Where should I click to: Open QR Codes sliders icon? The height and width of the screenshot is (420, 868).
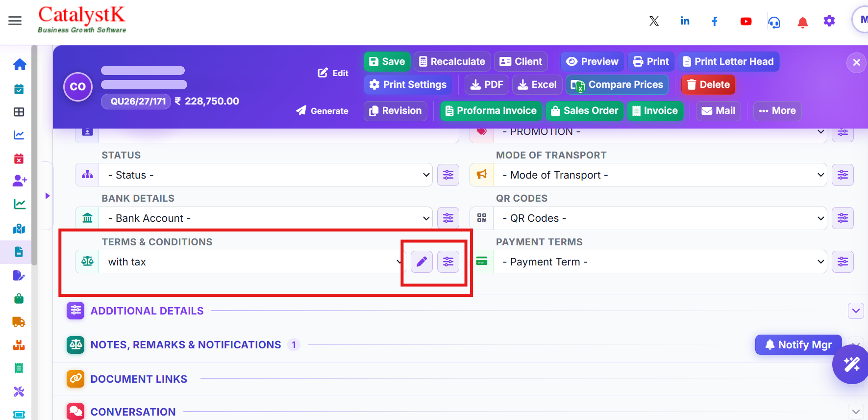coord(843,218)
